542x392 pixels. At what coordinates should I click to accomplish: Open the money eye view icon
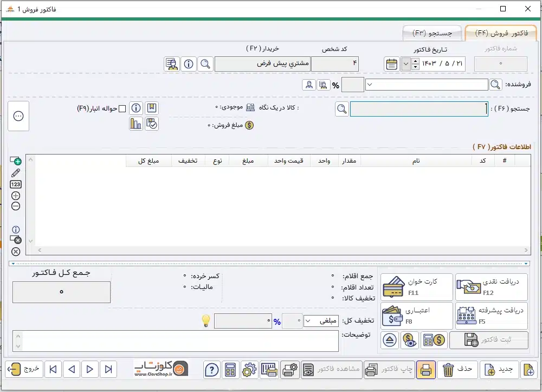(410, 340)
